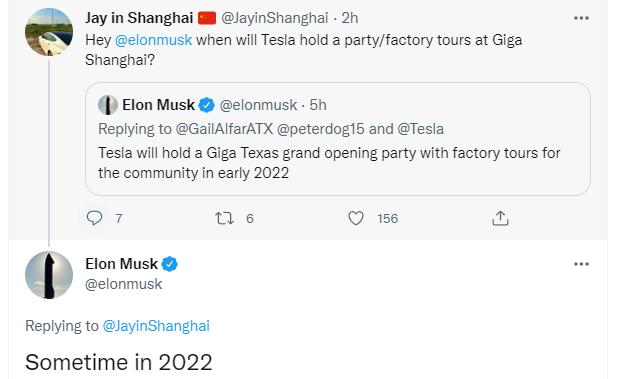The image size is (627, 379).
Task: Open the 2h timestamp on Jay's tweet
Action: click(350, 18)
